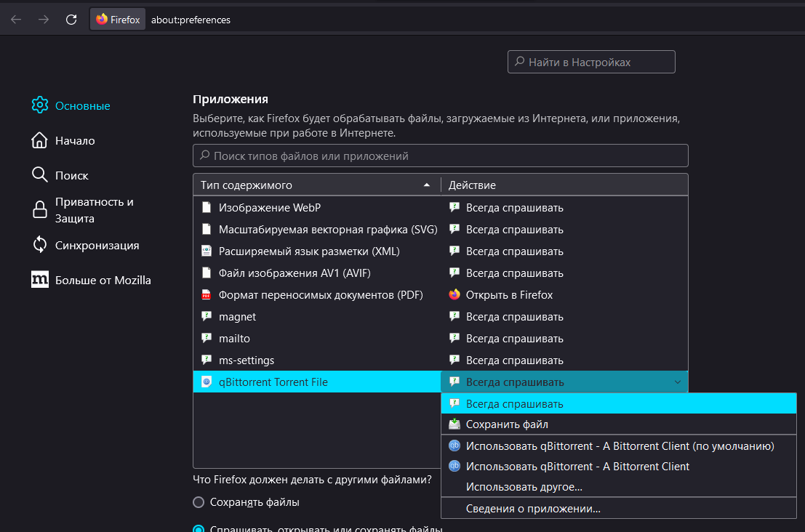
Task: Click the qBittorrent Torrent File row icon
Action: pyautogui.click(x=207, y=382)
